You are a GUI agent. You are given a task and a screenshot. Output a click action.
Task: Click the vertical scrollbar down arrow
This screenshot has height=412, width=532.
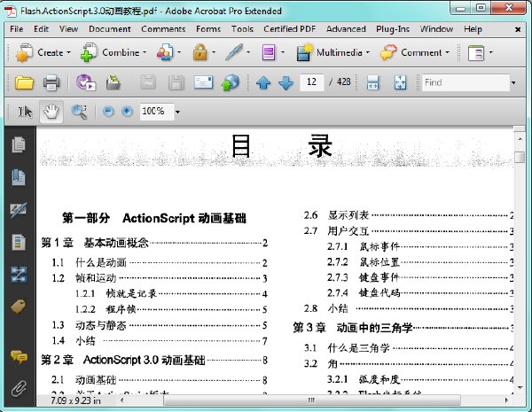click(x=520, y=388)
